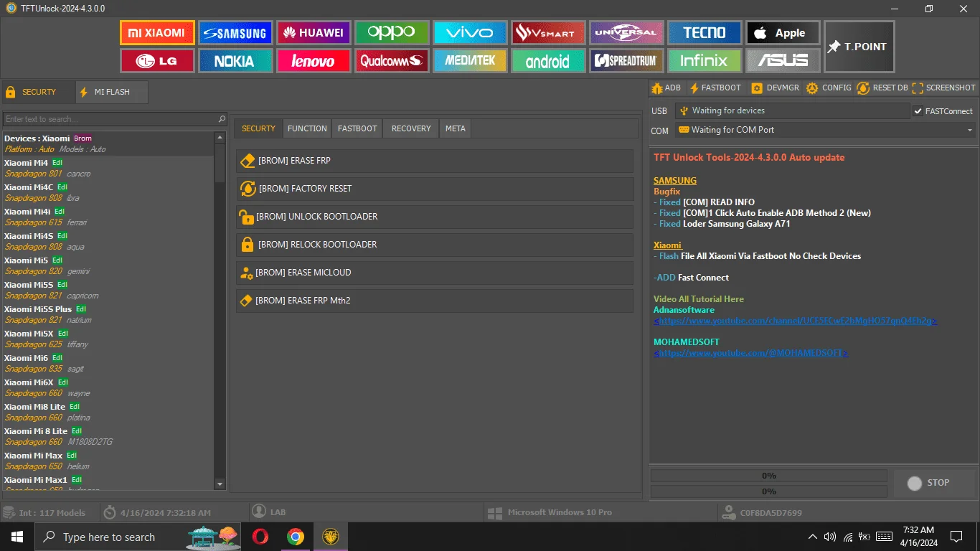Open the Spreadtrum platform module
980x551 pixels.
[x=626, y=61]
